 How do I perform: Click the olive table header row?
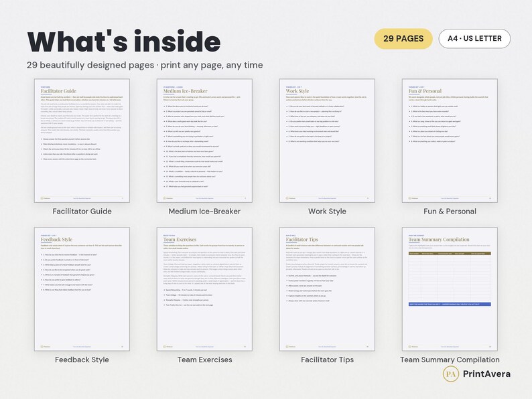[x=450, y=254]
